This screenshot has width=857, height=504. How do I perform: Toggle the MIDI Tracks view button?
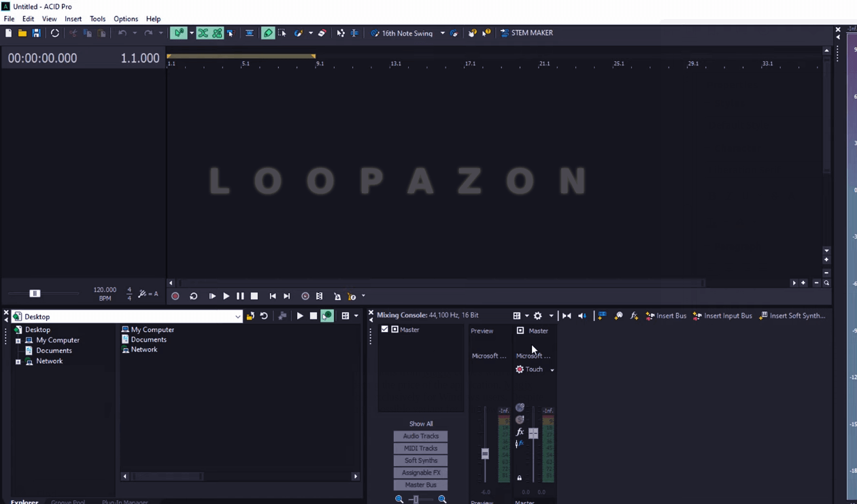click(420, 448)
